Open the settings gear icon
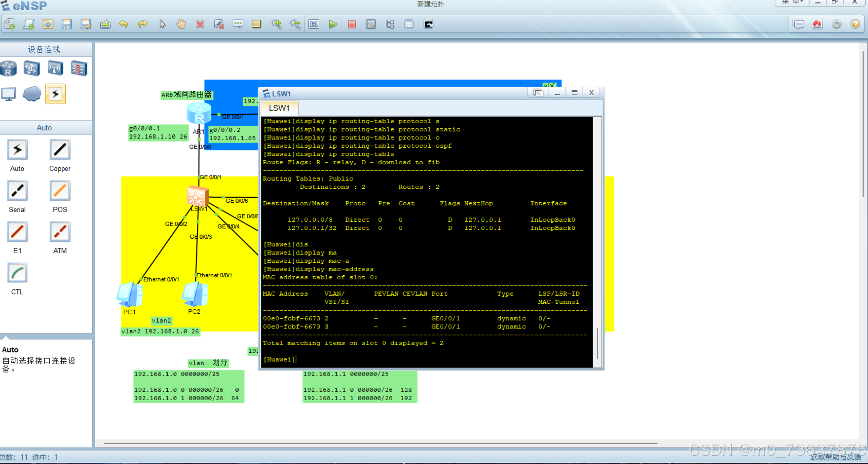 pyautogui.click(x=836, y=24)
